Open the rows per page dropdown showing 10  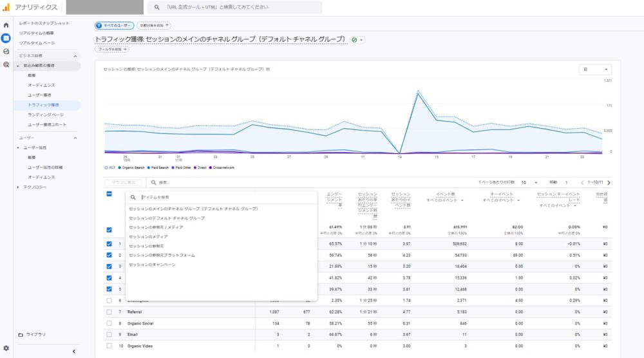(x=529, y=182)
